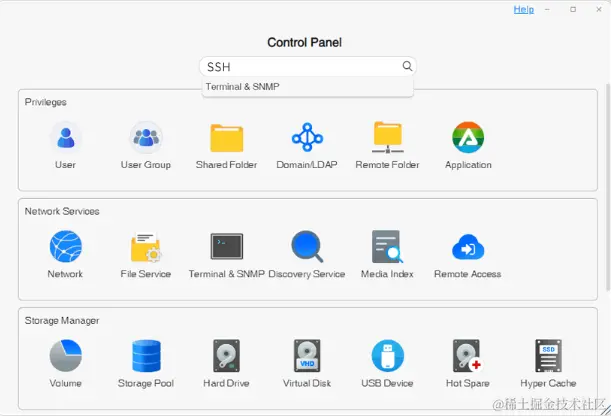Open the Terminal & SNMP icon
The image size is (611, 416).
(x=227, y=247)
